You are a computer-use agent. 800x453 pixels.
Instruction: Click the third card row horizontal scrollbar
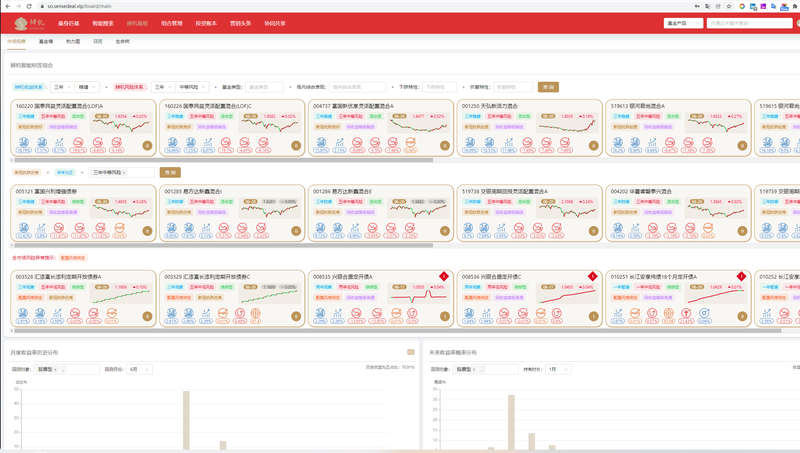pos(398,331)
